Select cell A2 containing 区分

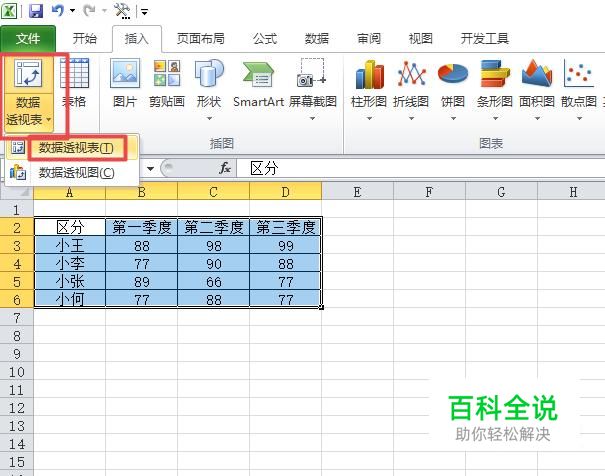[x=69, y=227]
